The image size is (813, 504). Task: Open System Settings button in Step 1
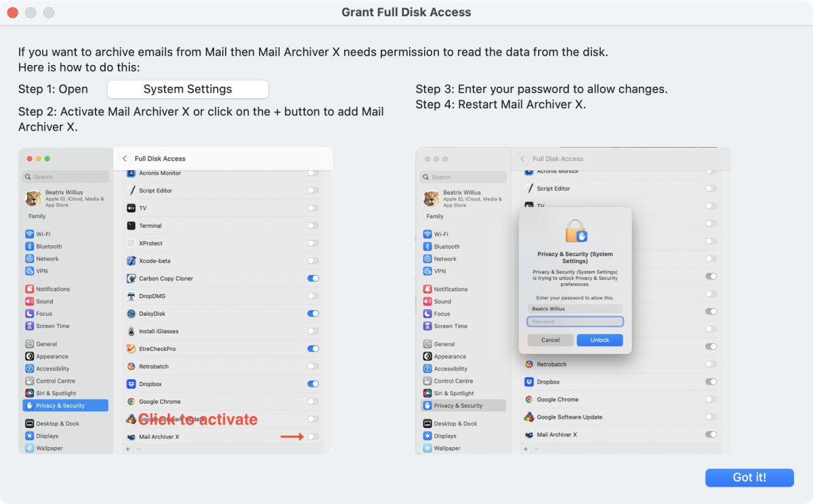click(188, 89)
